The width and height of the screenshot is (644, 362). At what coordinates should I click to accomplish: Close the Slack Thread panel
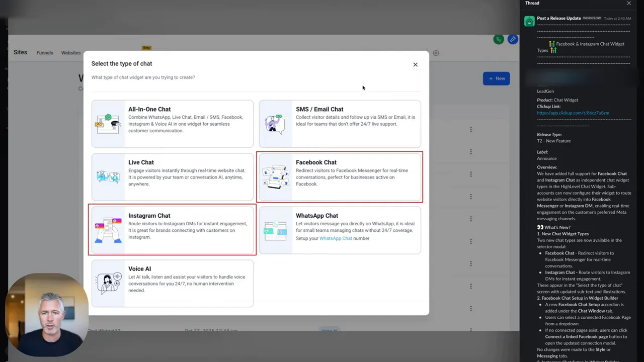pos(628,3)
